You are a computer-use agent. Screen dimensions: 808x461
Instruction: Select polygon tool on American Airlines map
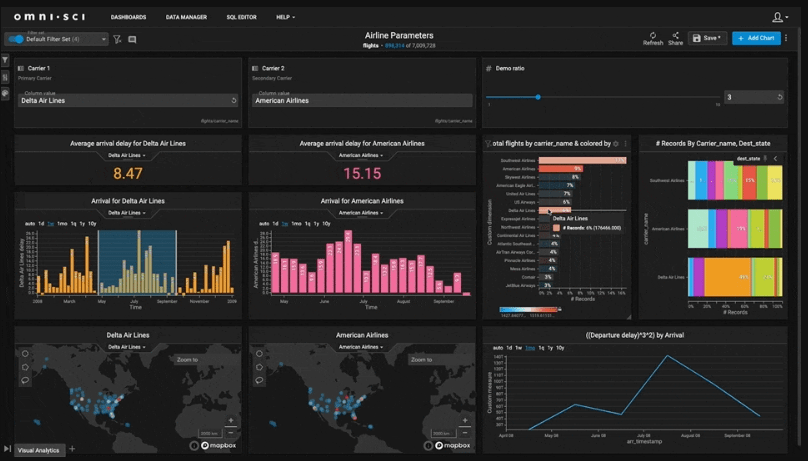(259, 367)
